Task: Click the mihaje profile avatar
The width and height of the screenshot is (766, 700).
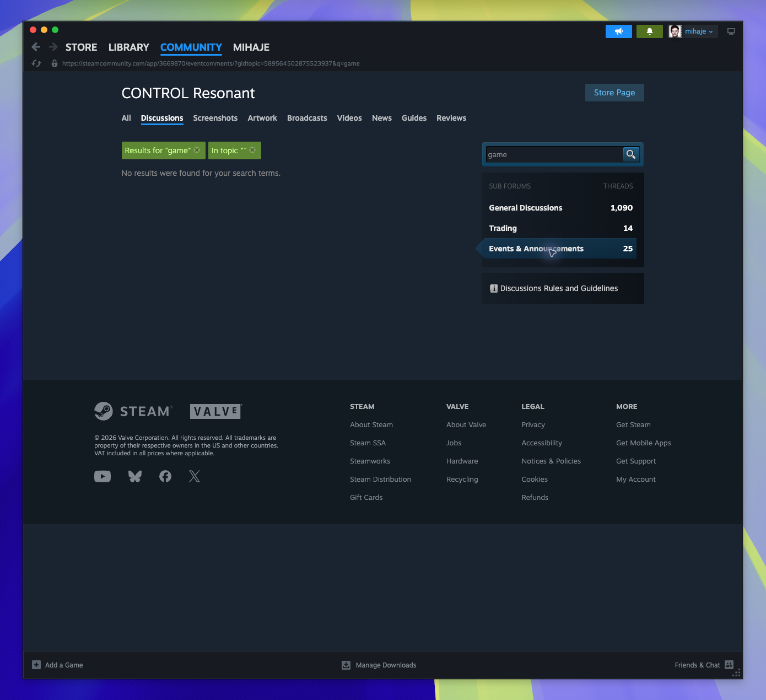Action: coord(675,31)
